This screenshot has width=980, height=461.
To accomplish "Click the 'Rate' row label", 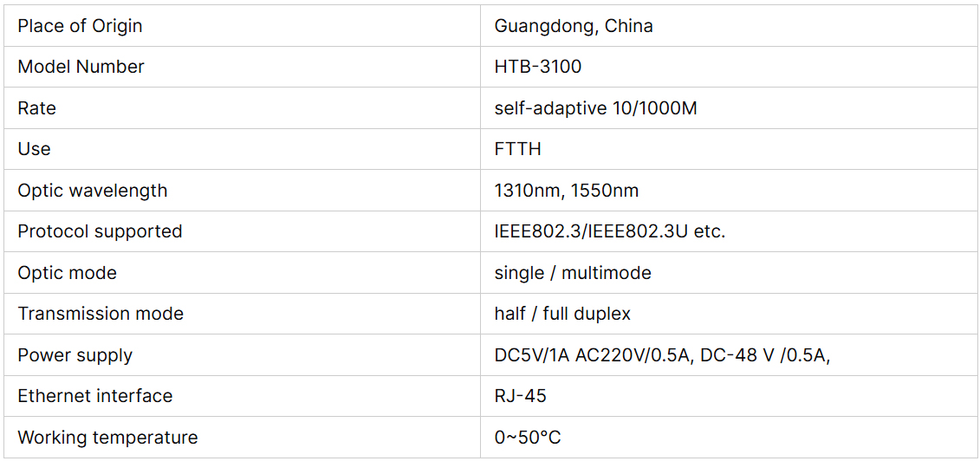I will (36, 108).
